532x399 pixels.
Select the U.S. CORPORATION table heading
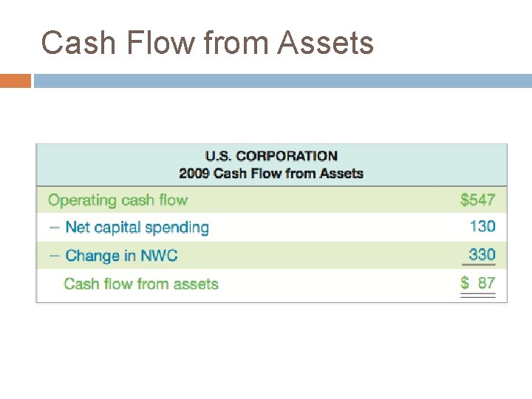tap(271, 156)
